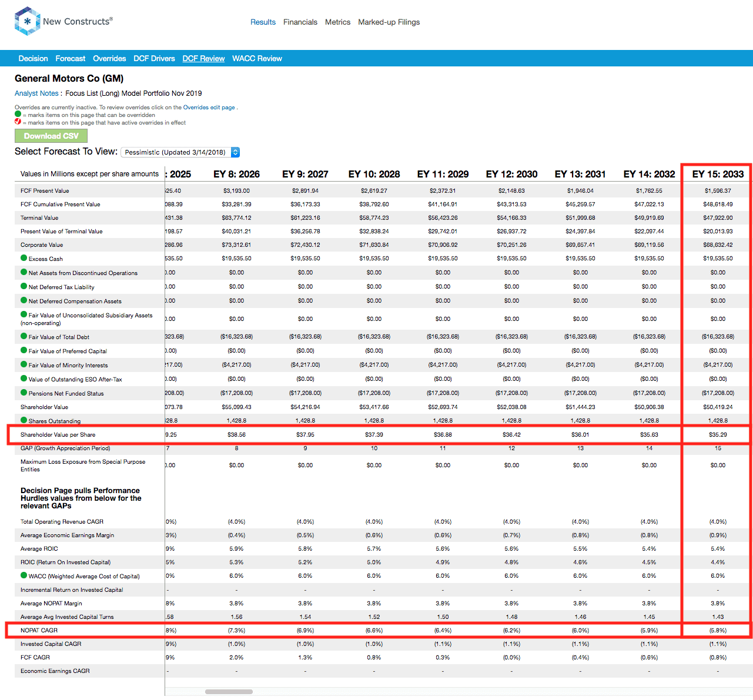This screenshot has width=753, height=700.
Task: Click green override dot beside Excess Cash
Action: point(24,258)
